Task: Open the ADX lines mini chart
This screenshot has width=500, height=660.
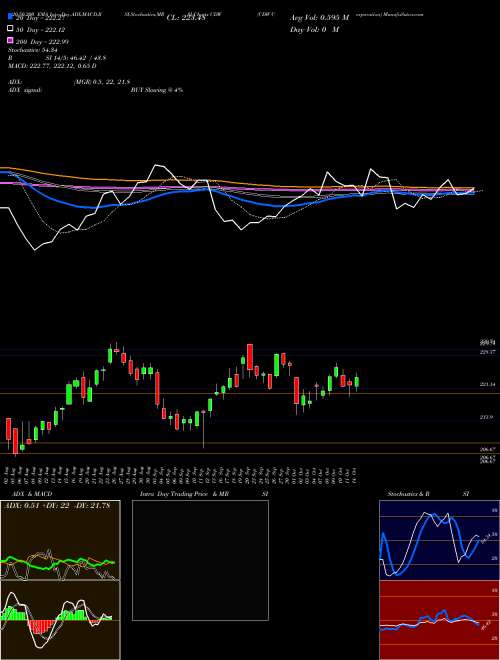Action: [60, 540]
